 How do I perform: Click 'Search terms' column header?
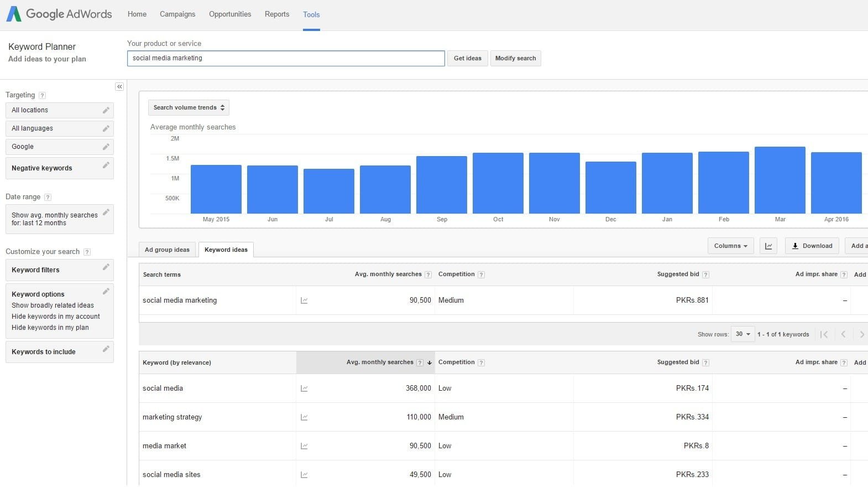(x=162, y=275)
